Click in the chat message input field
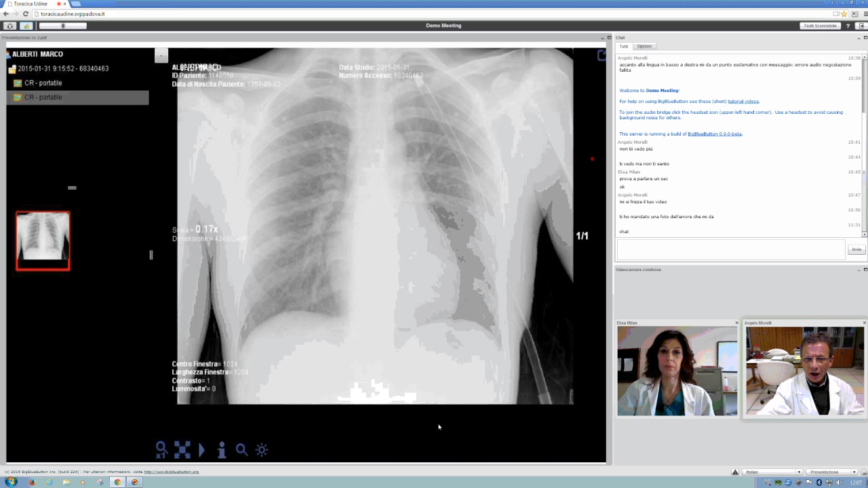 [x=731, y=249]
